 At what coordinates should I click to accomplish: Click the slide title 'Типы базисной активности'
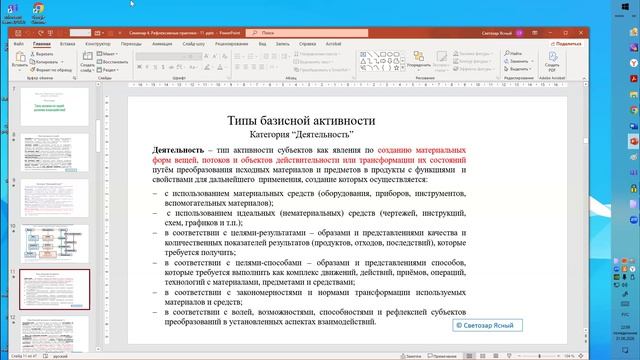point(301,120)
